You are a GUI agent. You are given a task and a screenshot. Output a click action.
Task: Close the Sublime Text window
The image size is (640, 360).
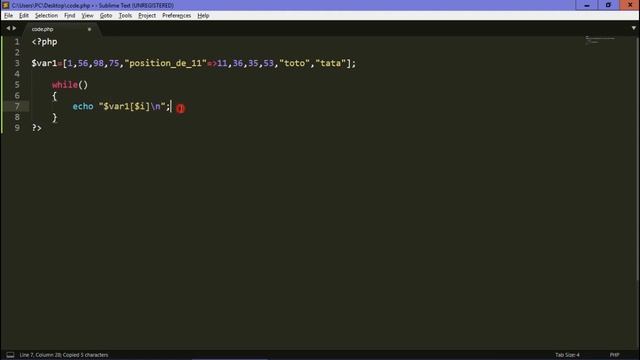[x=630, y=5]
